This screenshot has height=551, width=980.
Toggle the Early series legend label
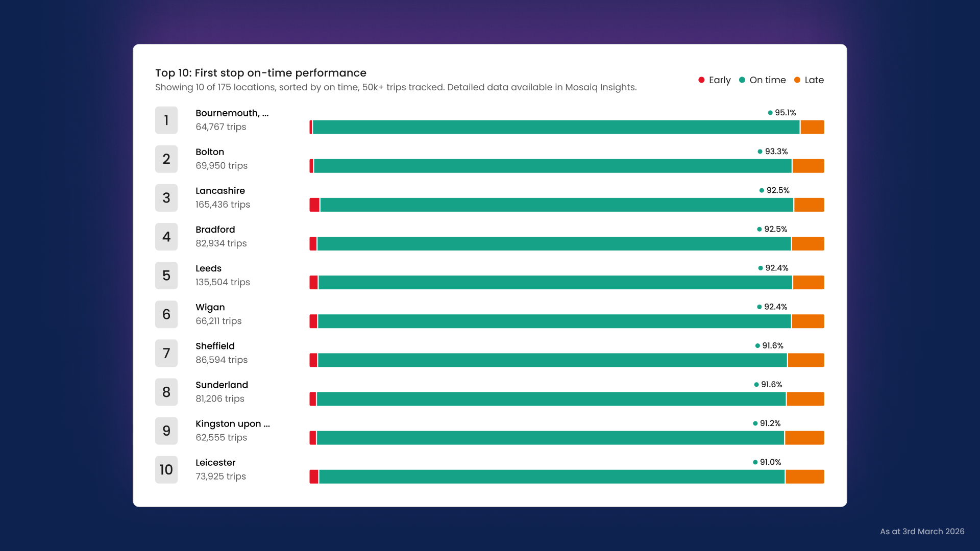tap(720, 80)
